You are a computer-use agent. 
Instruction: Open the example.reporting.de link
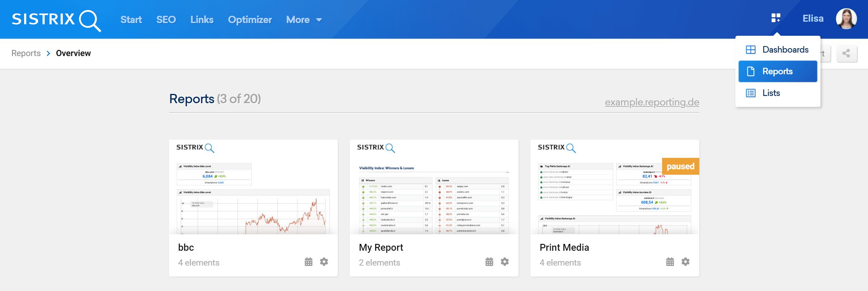tap(652, 102)
